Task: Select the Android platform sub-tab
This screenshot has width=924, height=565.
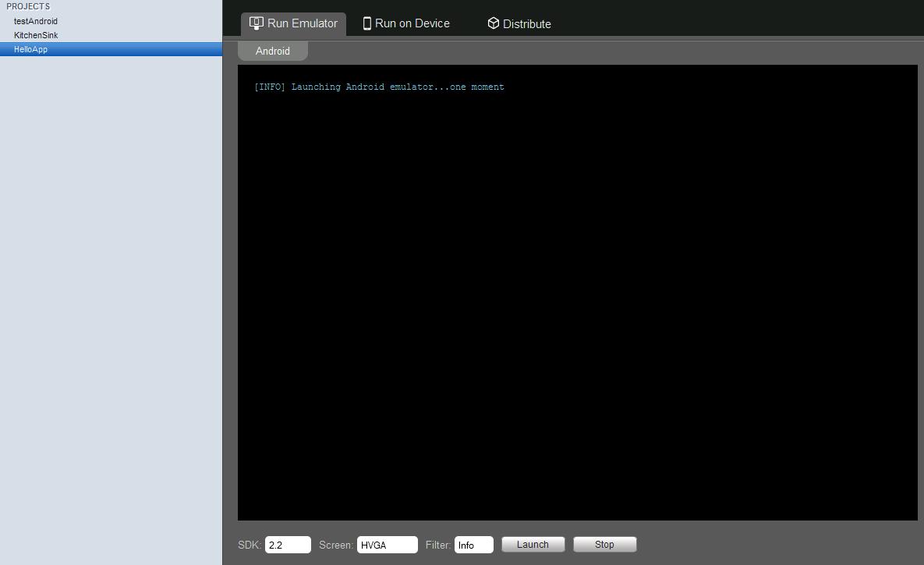Action: pyautogui.click(x=273, y=51)
